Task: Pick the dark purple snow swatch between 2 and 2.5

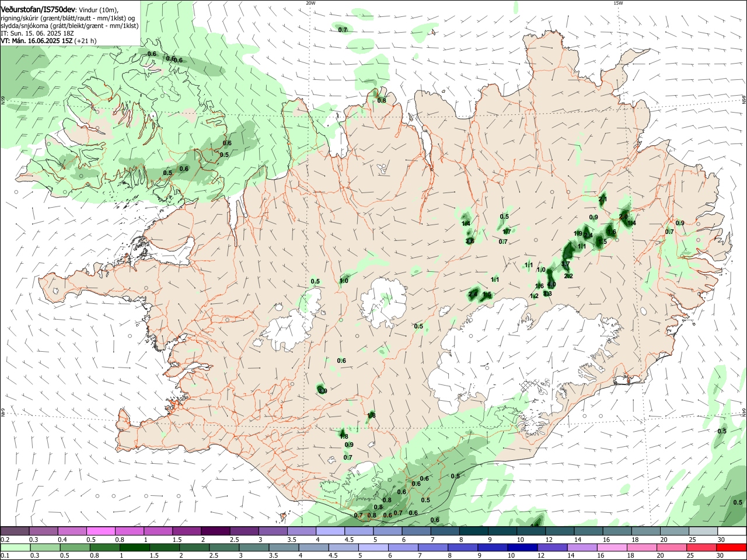Action: click(x=215, y=531)
